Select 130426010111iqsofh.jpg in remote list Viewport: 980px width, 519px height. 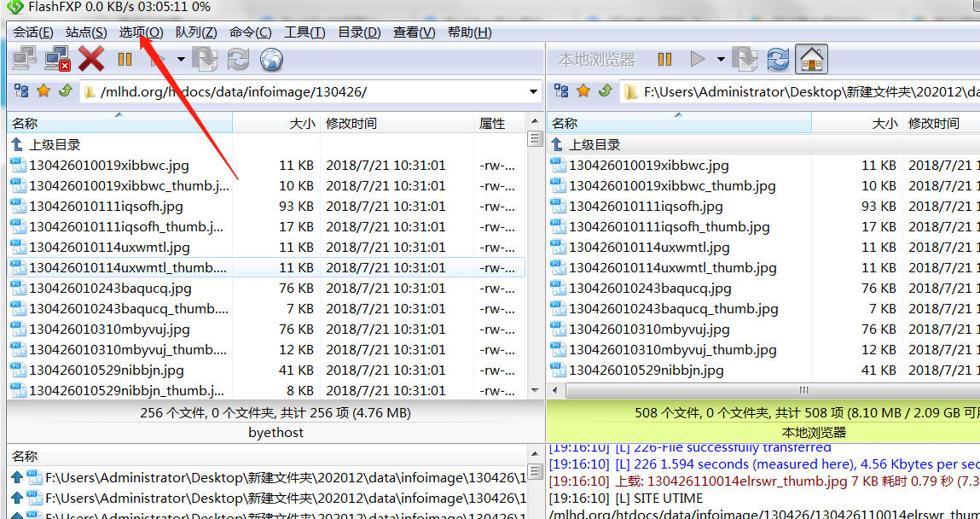click(x=106, y=207)
